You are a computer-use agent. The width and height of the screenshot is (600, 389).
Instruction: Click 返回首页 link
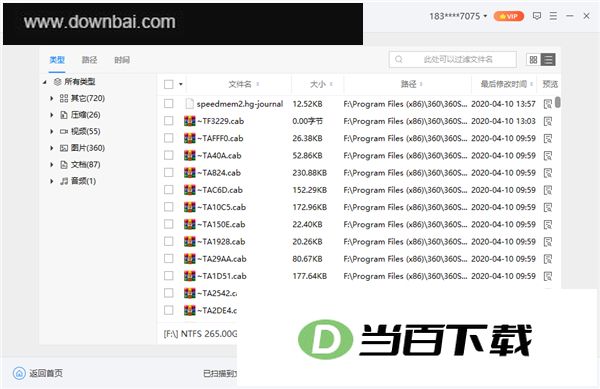(x=46, y=373)
